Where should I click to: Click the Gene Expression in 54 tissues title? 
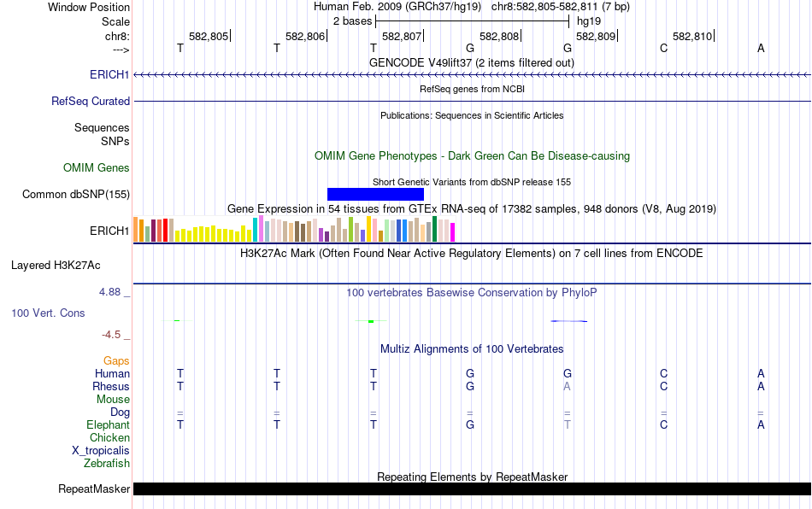[x=472, y=209]
